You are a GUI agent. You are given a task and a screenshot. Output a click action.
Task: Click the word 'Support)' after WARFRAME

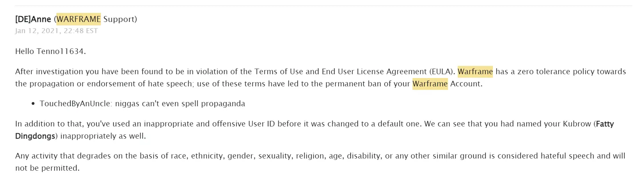pos(120,19)
